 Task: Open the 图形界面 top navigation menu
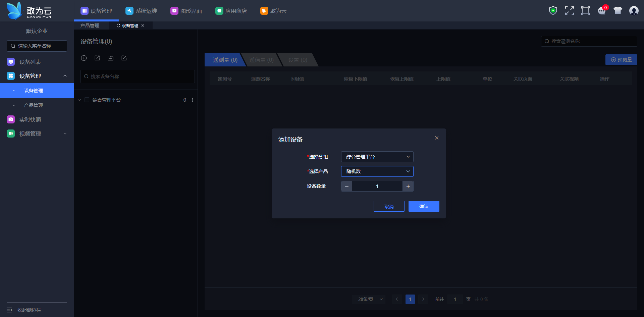click(186, 11)
